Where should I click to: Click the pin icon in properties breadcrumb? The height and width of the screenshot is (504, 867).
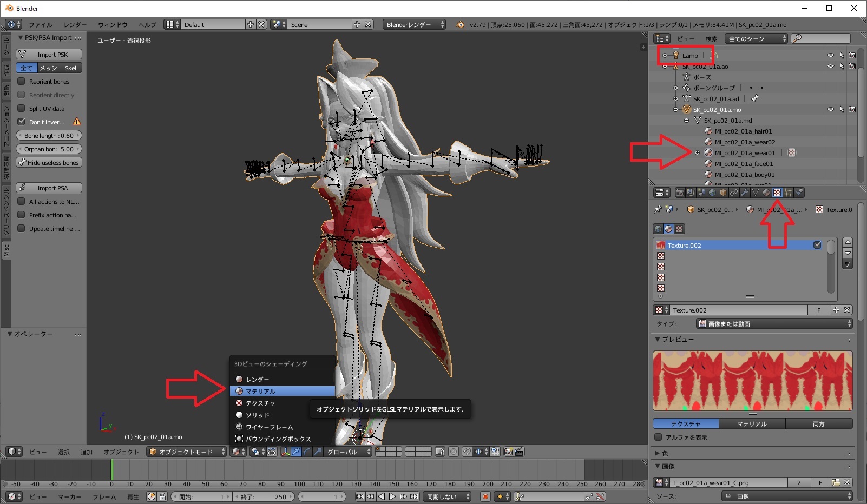(658, 209)
